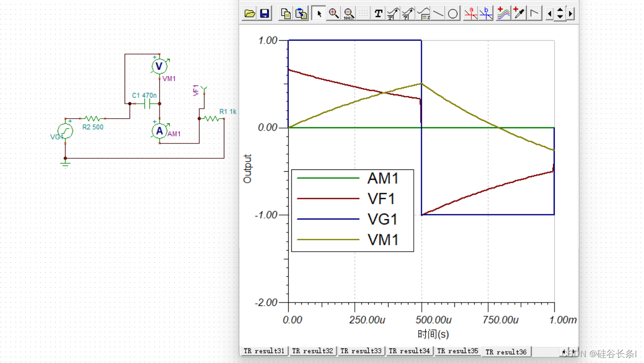Enable cursor 'a' on the graph

[471, 13]
